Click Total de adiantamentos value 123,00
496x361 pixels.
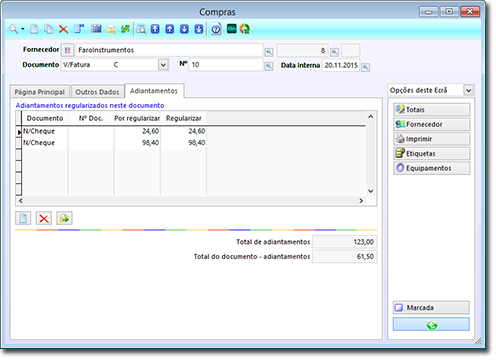(344, 242)
